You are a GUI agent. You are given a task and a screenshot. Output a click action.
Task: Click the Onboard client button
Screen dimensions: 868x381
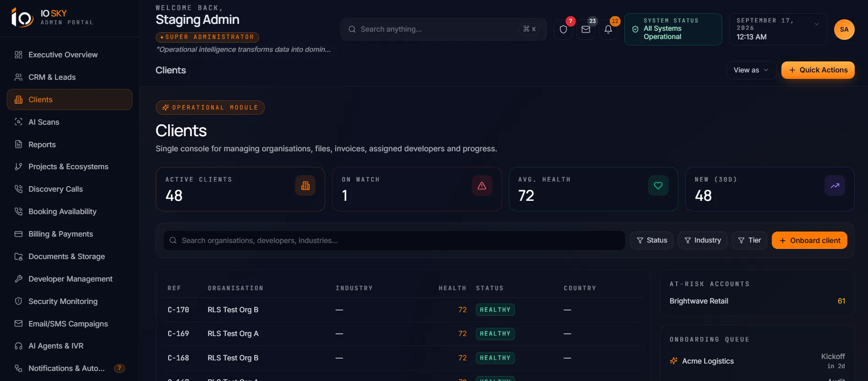pyautogui.click(x=809, y=240)
